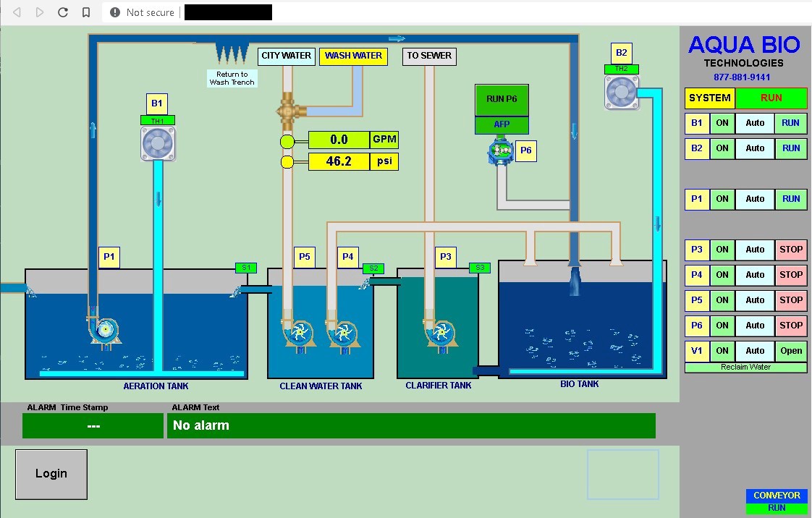Reload the page with browser refresh icon
Image resolution: width=812 pixels, height=518 pixels.
(63, 12)
